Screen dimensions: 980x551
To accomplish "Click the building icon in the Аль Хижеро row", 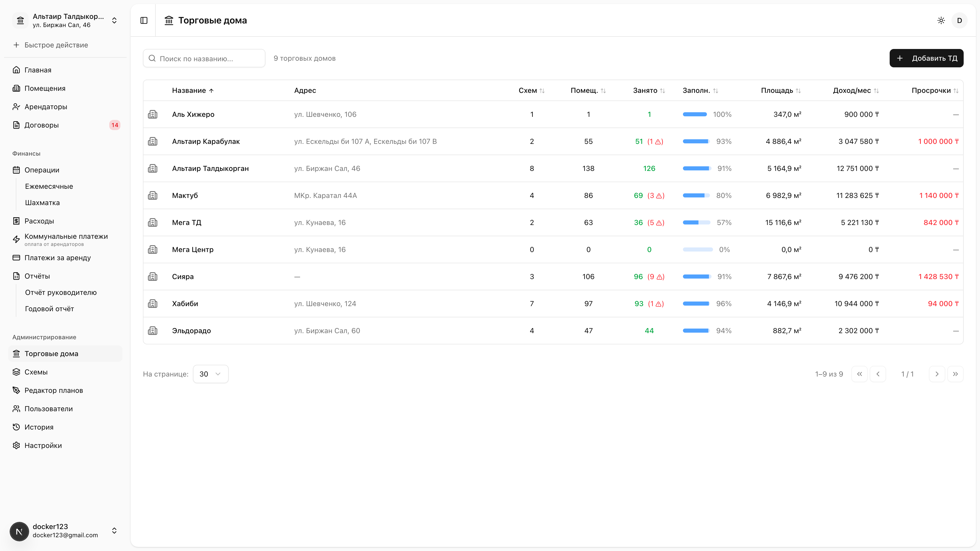I will [153, 114].
